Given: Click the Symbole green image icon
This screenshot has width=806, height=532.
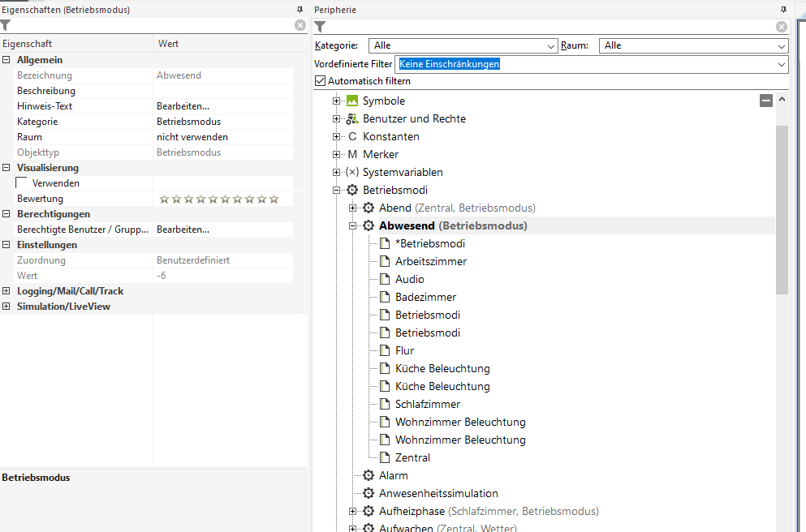Looking at the screenshot, I should pyautogui.click(x=352, y=101).
